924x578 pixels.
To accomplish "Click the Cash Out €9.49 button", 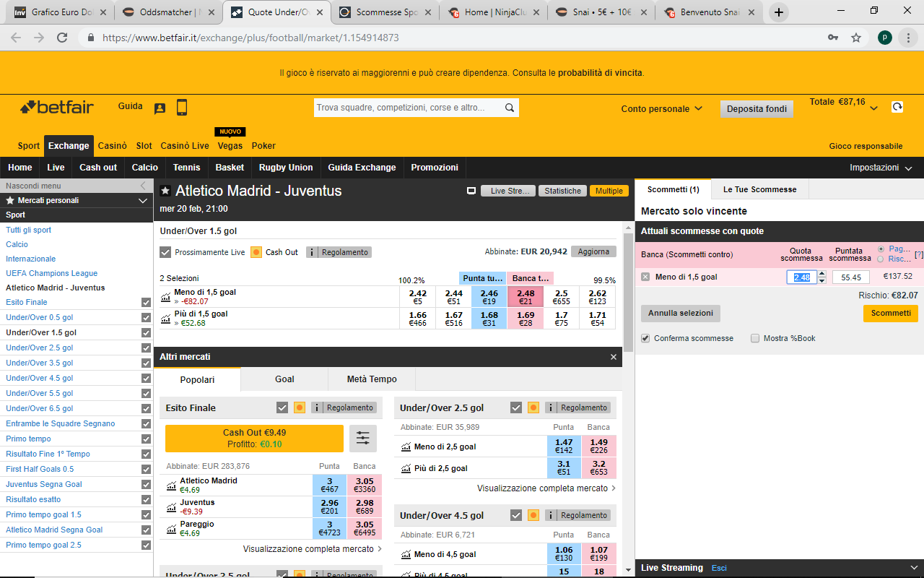I will [x=254, y=439].
